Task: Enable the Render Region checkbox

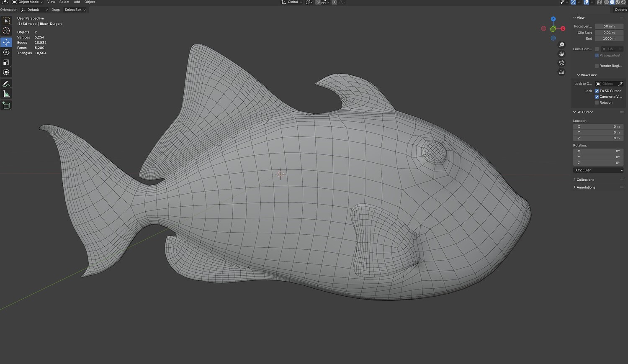Action: (x=597, y=66)
